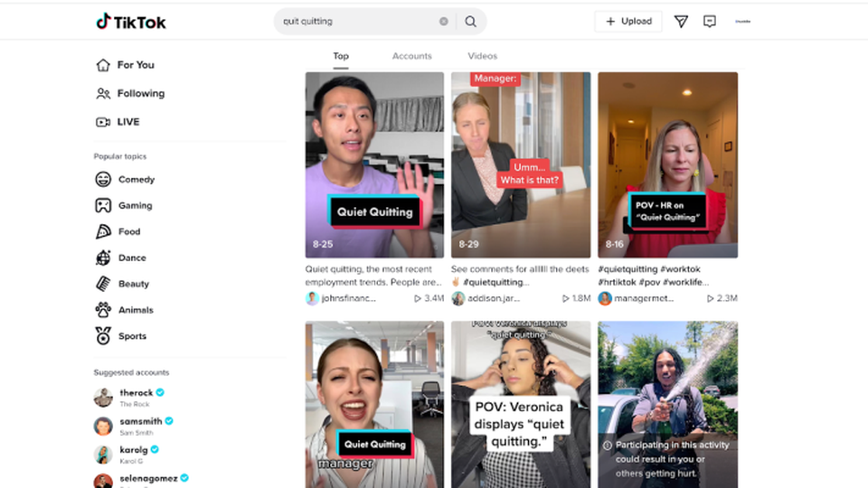Viewport: 868px width, 488px height.
Task: Click the managermet... creator avatar
Action: pos(605,298)
